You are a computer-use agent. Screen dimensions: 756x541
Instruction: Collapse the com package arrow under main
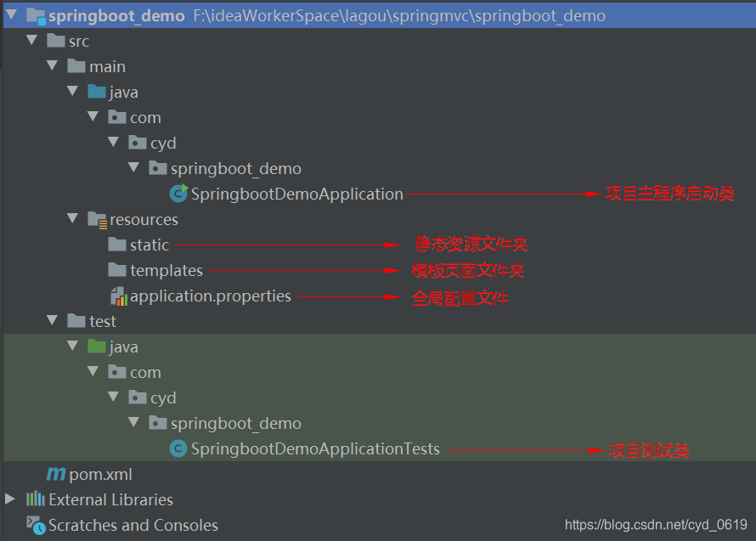pyautogui.click(x=93, y=117)
